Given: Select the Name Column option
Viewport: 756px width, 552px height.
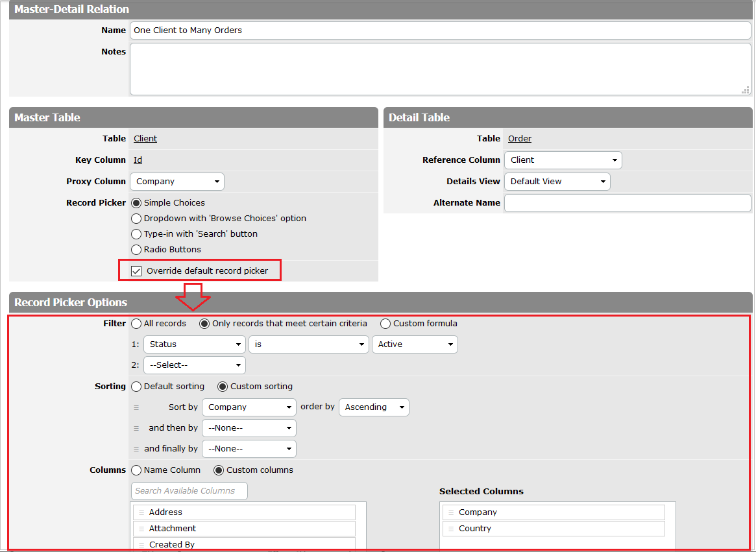Looking at the screenshot, I should [x=136, y=470].
